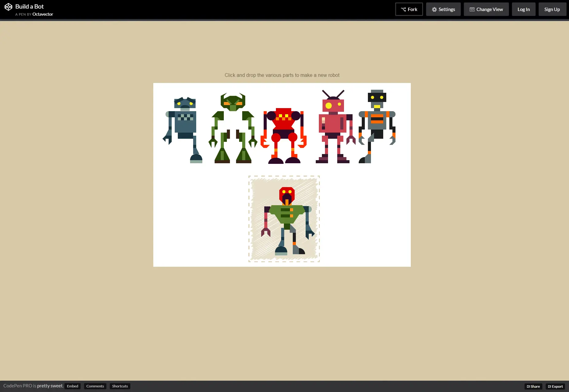Image resolution: width=569 pixels, height=392 pixels.
Task: Open the Comments panel
Action: click(95, 386)
